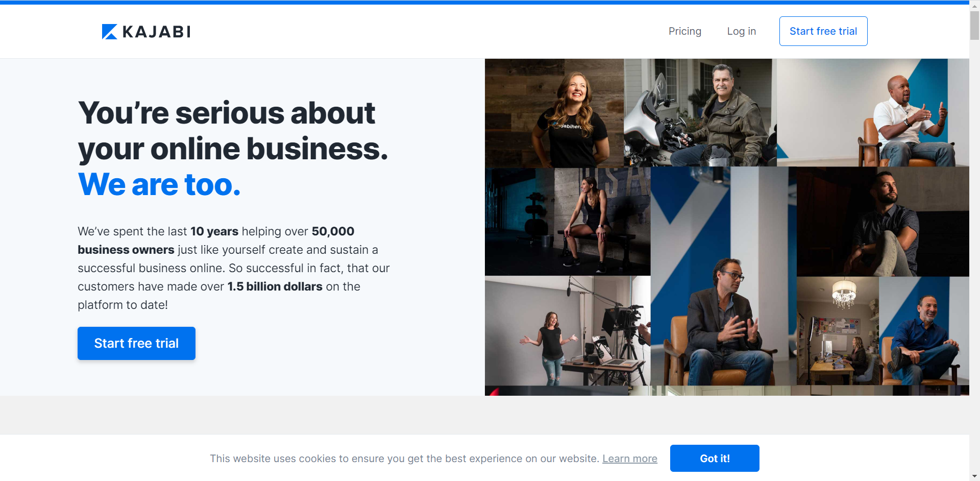Click the scrollbar down arrow
980x481 pixels.
(x=974, y=476)
